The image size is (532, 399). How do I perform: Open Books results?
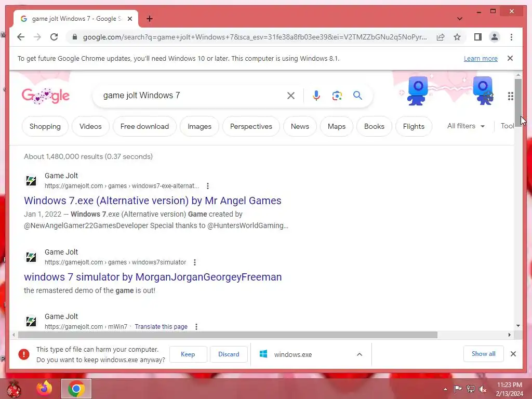click(374, 126)
